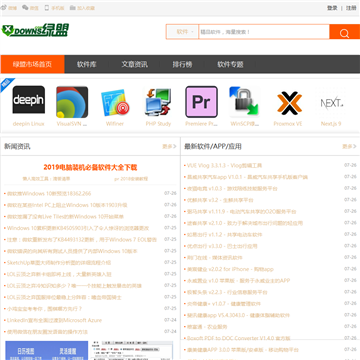
Task: Focus the search text input field
Action: click(264, 32)
